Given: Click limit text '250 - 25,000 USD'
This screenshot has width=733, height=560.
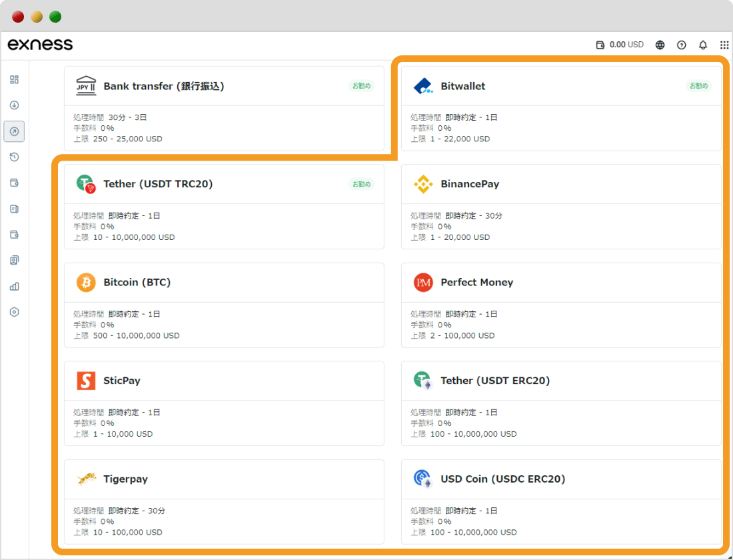Looking at the screenshot, I should (x=128, y=139).
